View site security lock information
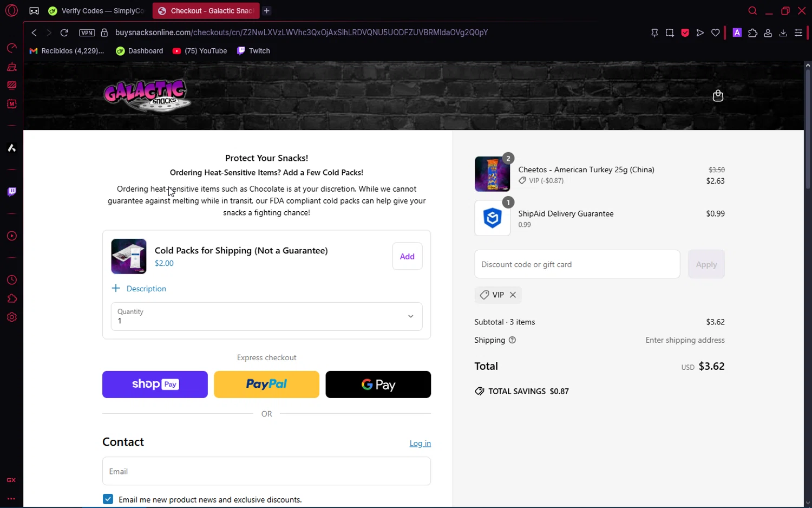This screenshot has height=508, width=812. coord(104,32)
